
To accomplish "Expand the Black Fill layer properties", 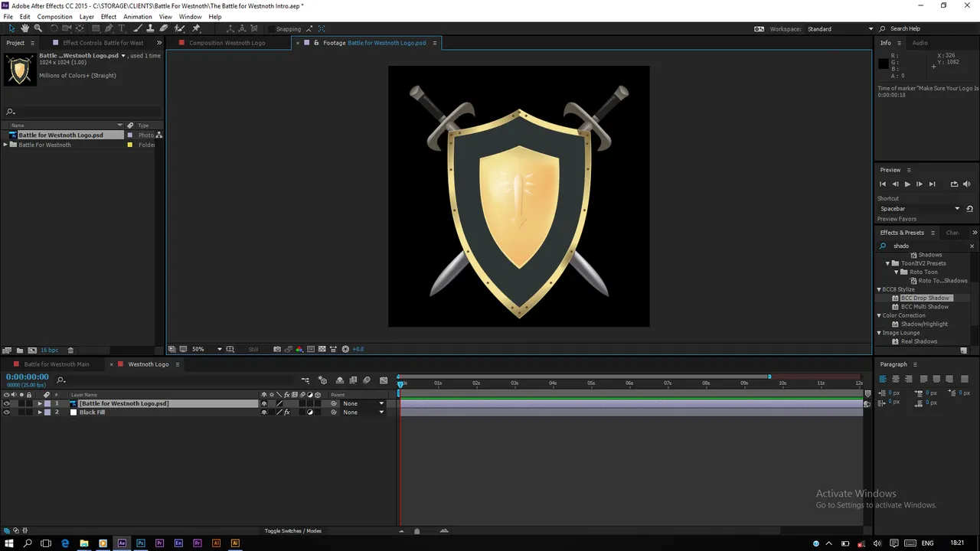I will pyautogui.click(x=40, y=412).
